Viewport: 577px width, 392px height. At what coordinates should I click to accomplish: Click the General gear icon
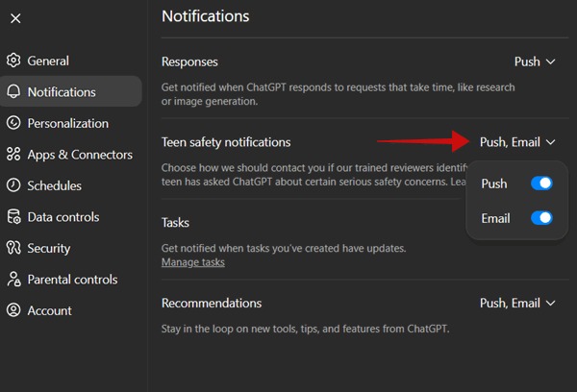pos(13,61)
